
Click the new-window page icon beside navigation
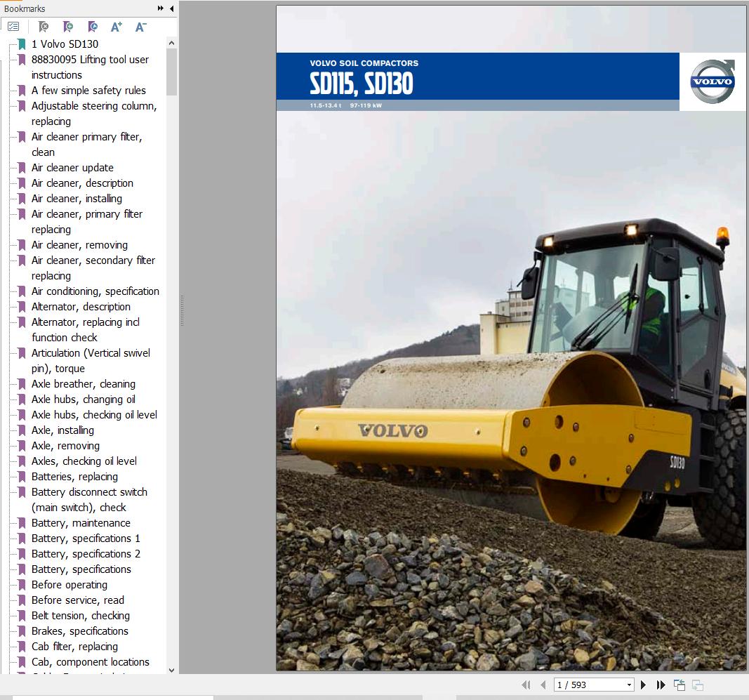[x=679, y=685]
